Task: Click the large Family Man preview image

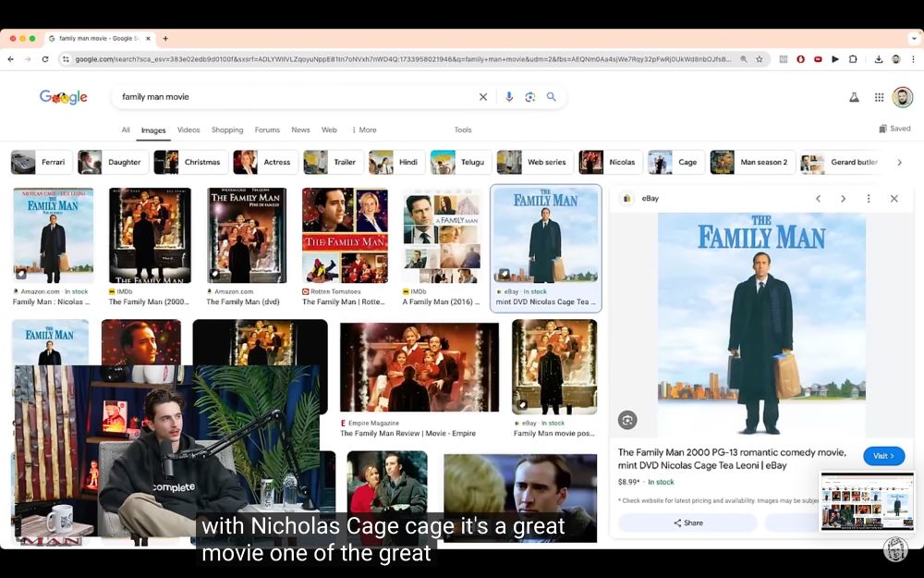Action: pyautogui.click(x=761, y=325)
